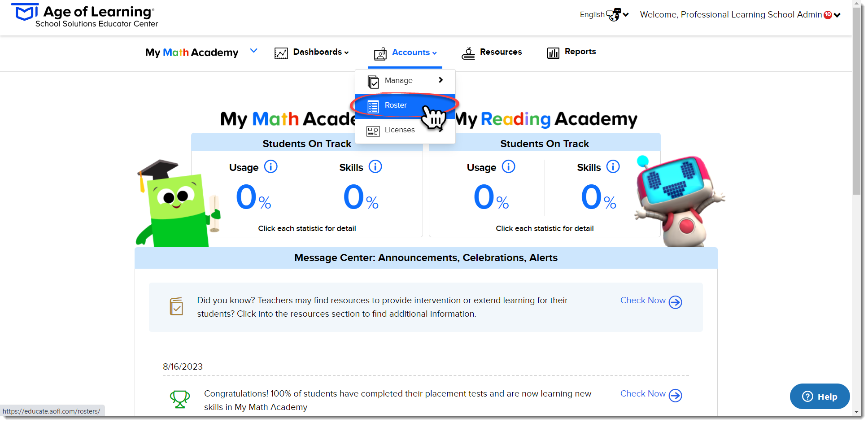The height and width of the screenshot is (423, 868).
Task: Click the arrow circle next to the congratulations message
Action: point(676,396)
